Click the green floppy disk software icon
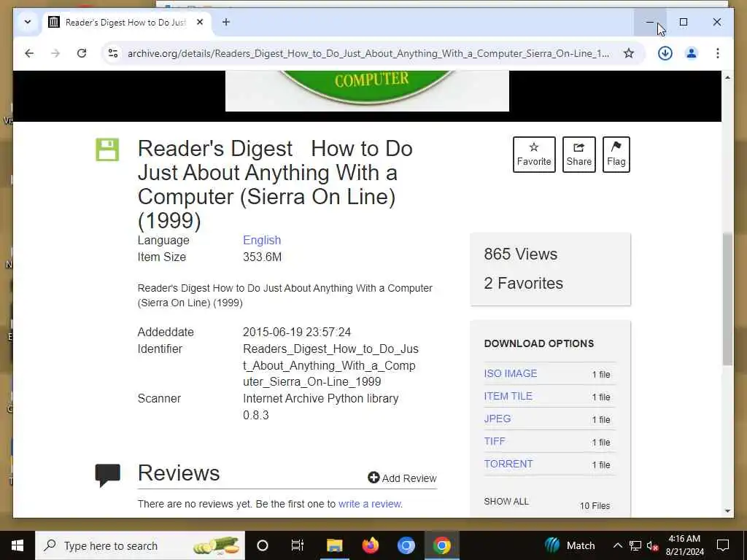747x560 pixels. [x=107, y=149]
